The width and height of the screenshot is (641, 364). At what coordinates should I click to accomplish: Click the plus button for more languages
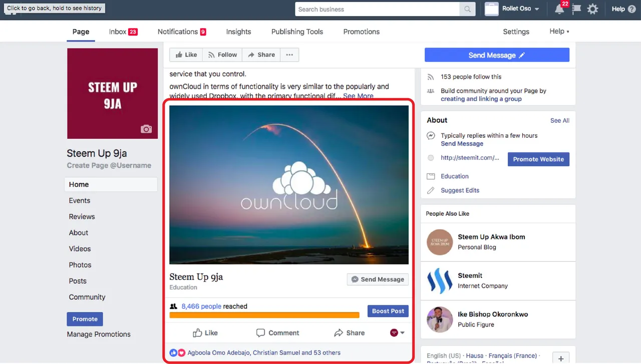pyautogui.click(x=561, y=358)
